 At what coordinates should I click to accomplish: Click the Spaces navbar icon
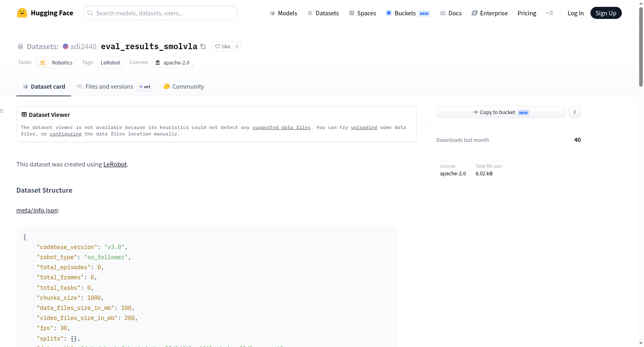(x=352, y=13)
